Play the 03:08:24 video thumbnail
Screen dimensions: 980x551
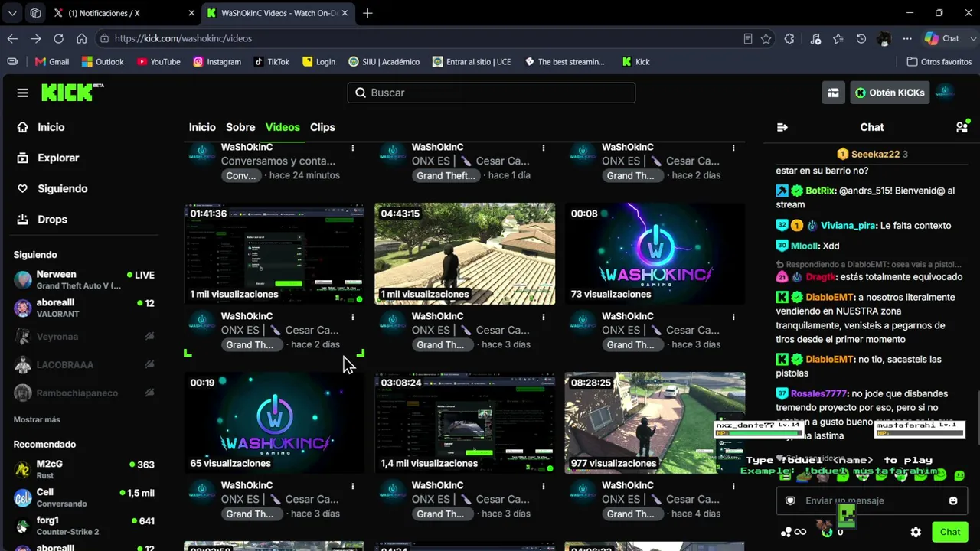point(465,423)
